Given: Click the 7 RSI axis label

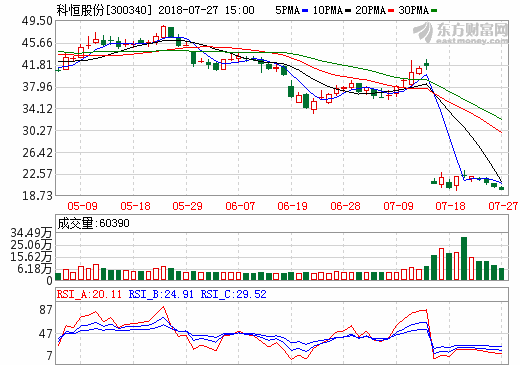Looking at the screenshot, I should (50, 356).
